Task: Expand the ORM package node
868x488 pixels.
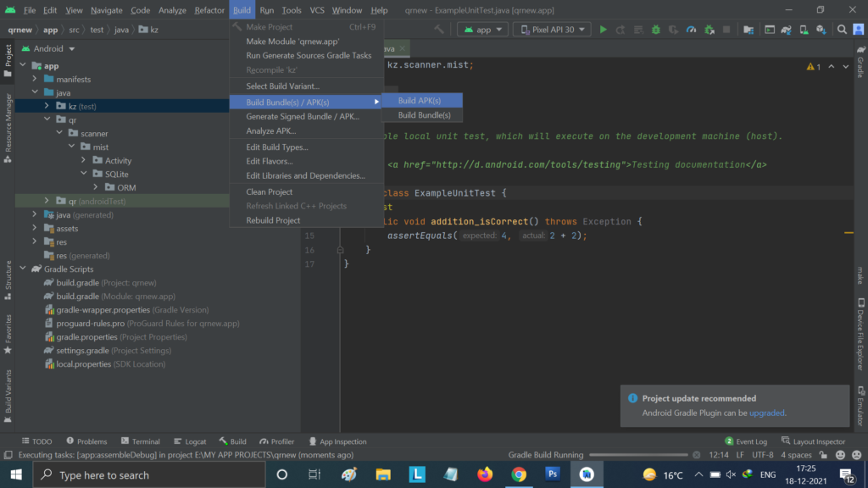Action: (x=96, y=187)
